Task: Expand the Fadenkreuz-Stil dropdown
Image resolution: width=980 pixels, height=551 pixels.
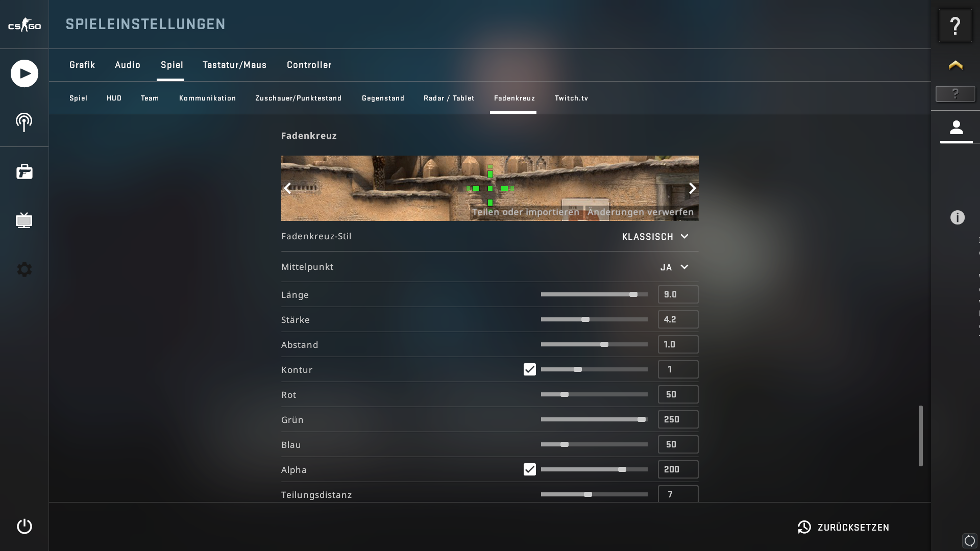Action: click(x=655, y=237)
